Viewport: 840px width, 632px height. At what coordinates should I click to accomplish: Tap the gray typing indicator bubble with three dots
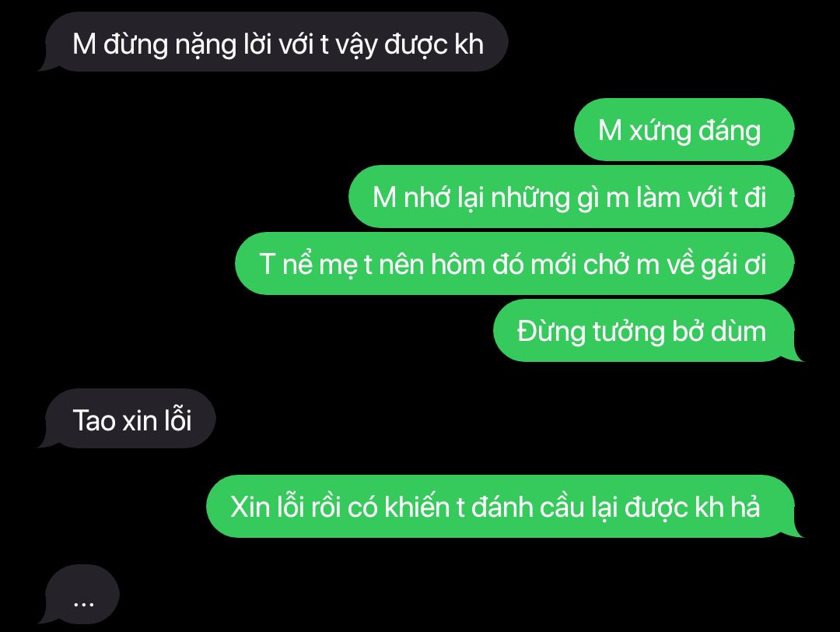tap(80, 594)
